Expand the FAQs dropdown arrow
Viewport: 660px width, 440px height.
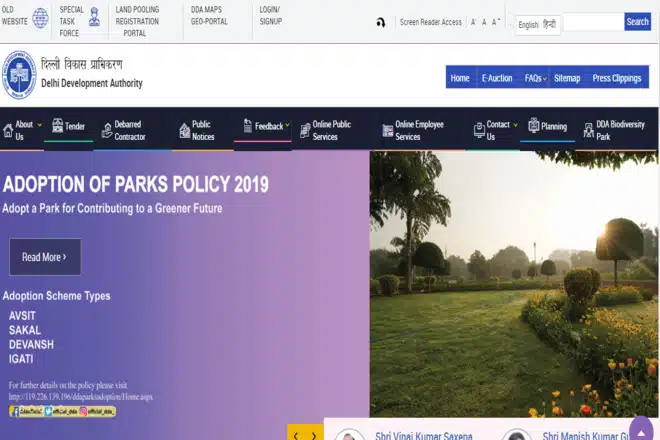[545, 79]
